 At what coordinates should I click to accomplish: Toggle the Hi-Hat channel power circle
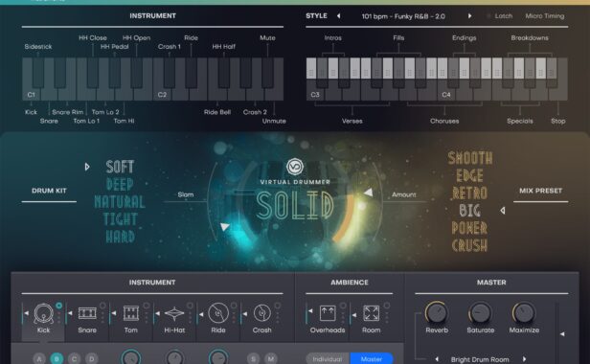point(190,306)
